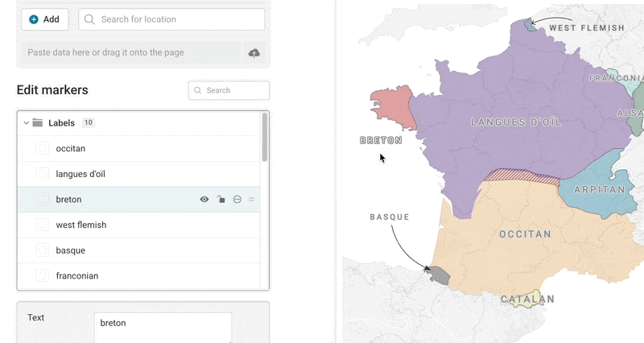
Task: Select the west flemish marker icon
Action: click(x=43, y=225)
